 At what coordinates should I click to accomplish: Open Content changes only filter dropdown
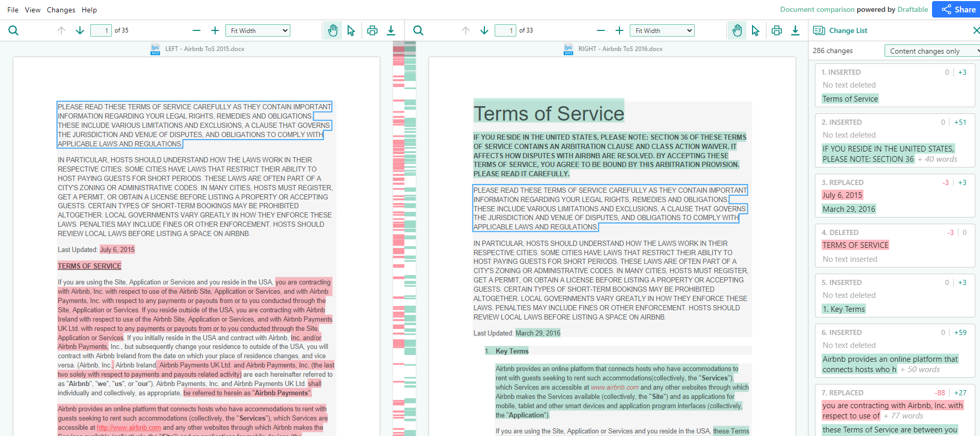pos(933,51)
